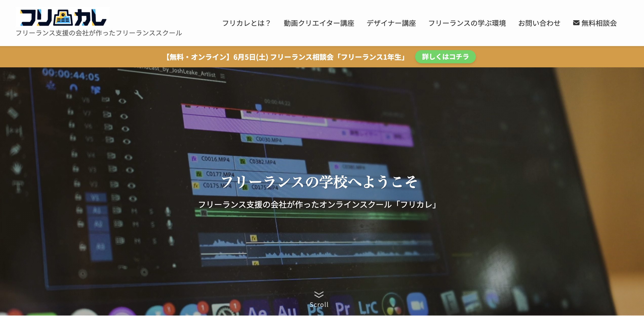Click the Ae After Effects dock icon
This screenshot has height=316, width=644.
(257, 310)
